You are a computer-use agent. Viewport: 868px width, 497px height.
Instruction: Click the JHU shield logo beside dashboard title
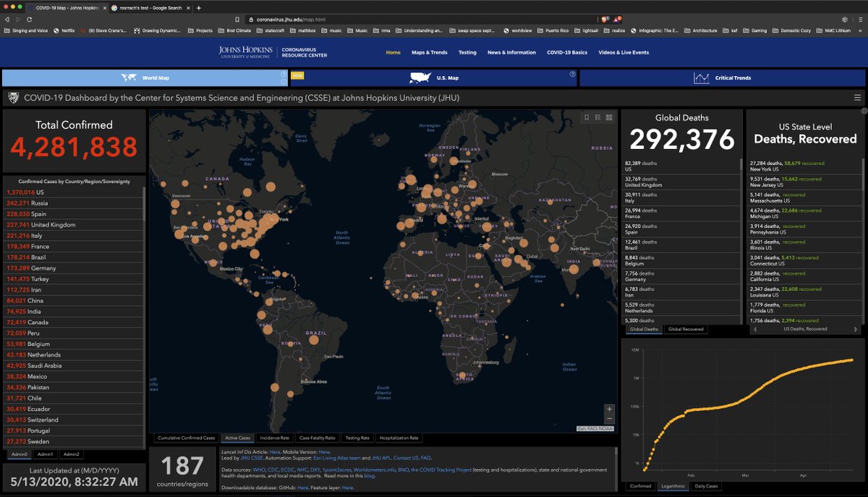13,98
